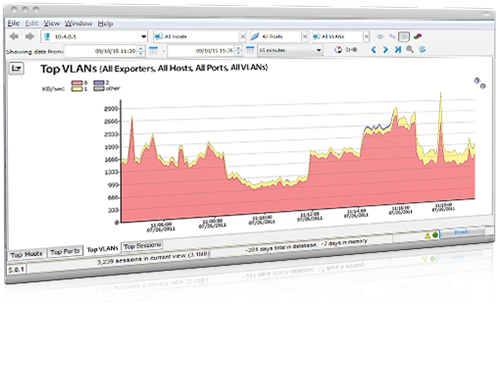The height and width of the screenshot is (375, 500).
Task: Increment the start time stepper
Action: coord(141,49)
